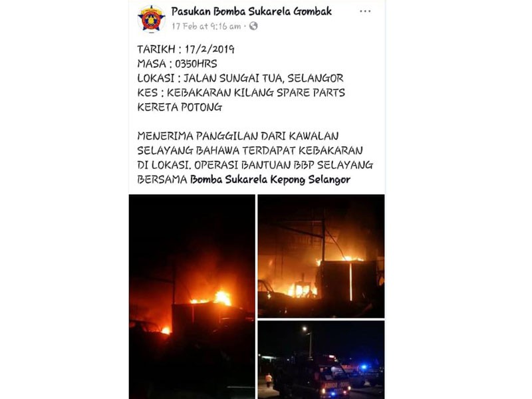
Task: Click the LOKASI Jalan Sungai Tua text
Action: [240, 78]
